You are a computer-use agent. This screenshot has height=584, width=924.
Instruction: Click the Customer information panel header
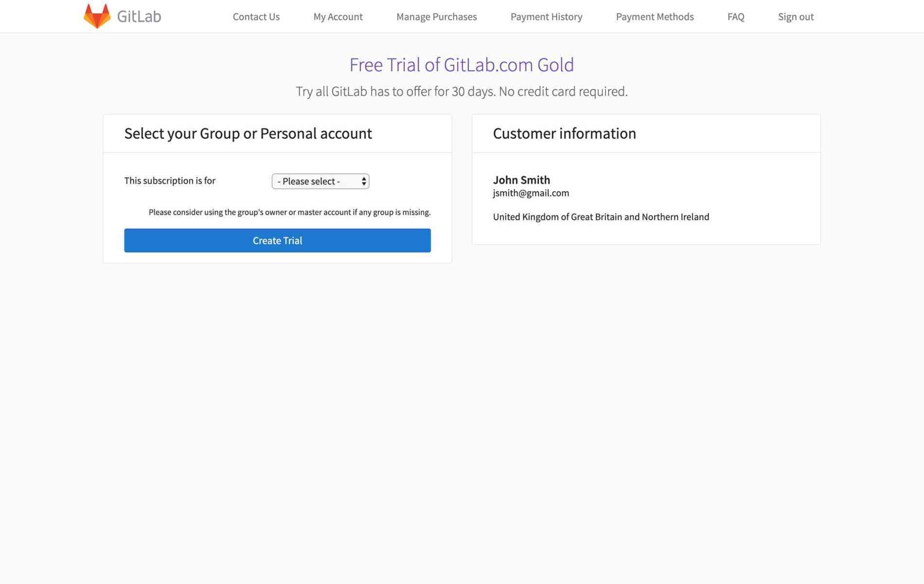point(565,133)
